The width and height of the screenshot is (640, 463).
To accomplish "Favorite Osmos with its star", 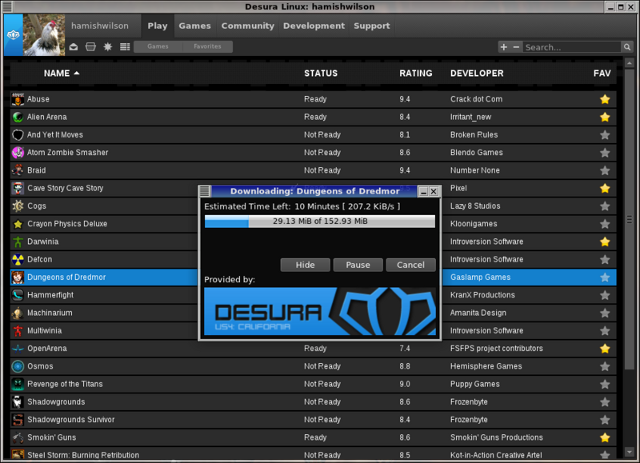I will (605, 366).
